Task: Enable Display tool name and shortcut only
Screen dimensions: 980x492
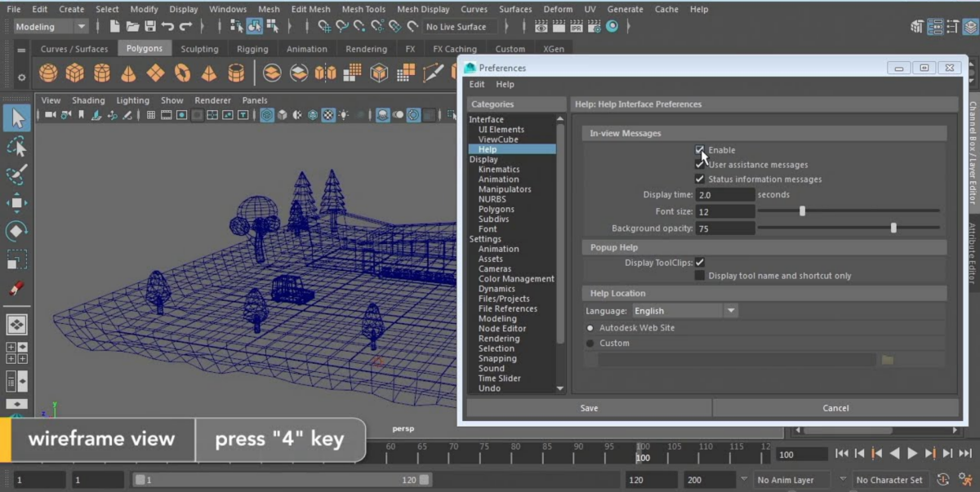Action: pyautogui.click(x=700, y=276)
